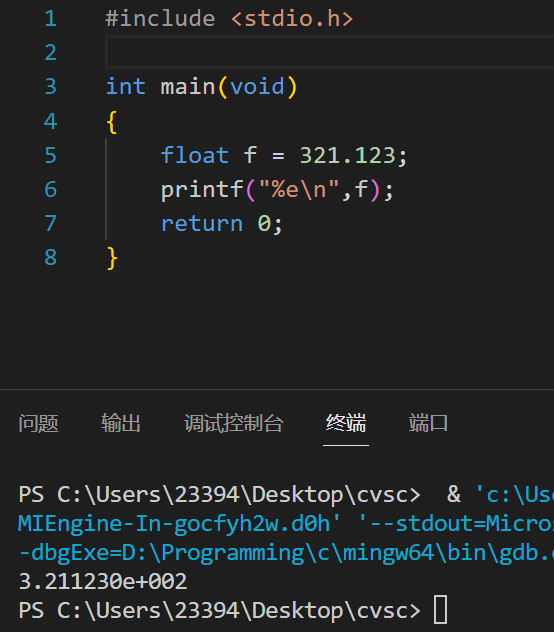
Task: Click the '--stdout=Micros argument text in terminal
Action: pyautogui.click(x=456, y=524)
